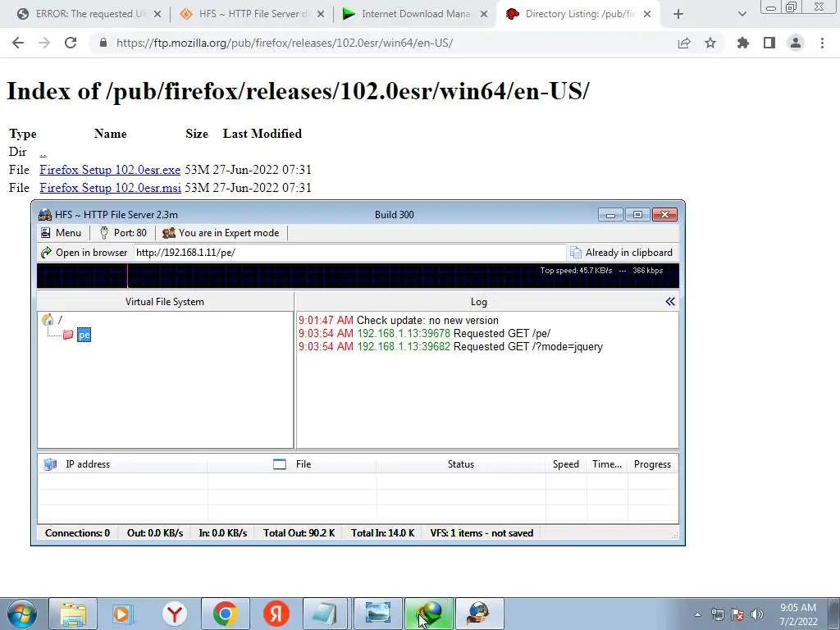This screenshot has width=840, height=630.
Task: Click 'Connections: 0' in status bar
Action: coord(77,533)
